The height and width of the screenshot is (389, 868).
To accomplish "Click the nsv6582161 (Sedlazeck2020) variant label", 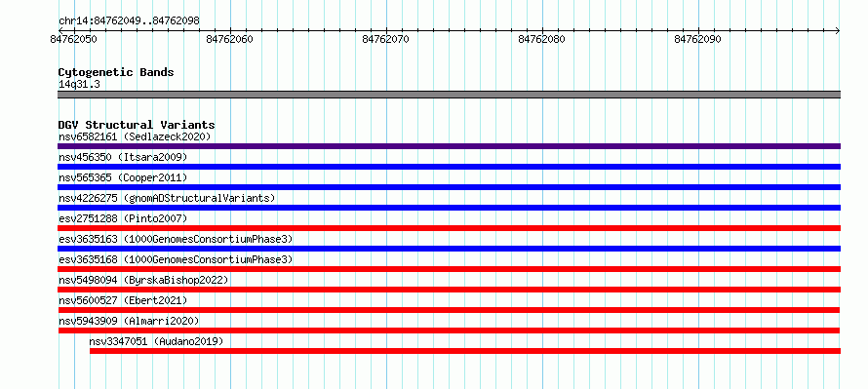I will [x=135, y=136].
